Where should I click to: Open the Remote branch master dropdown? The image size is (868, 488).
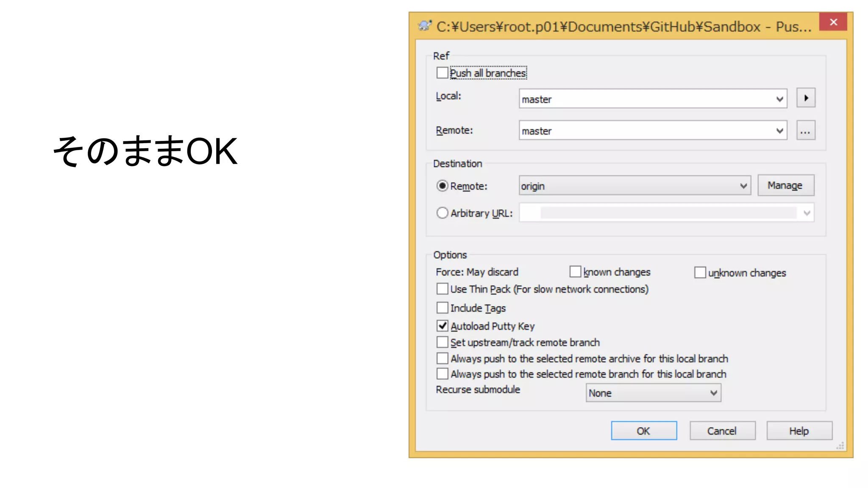click(779, 131)
